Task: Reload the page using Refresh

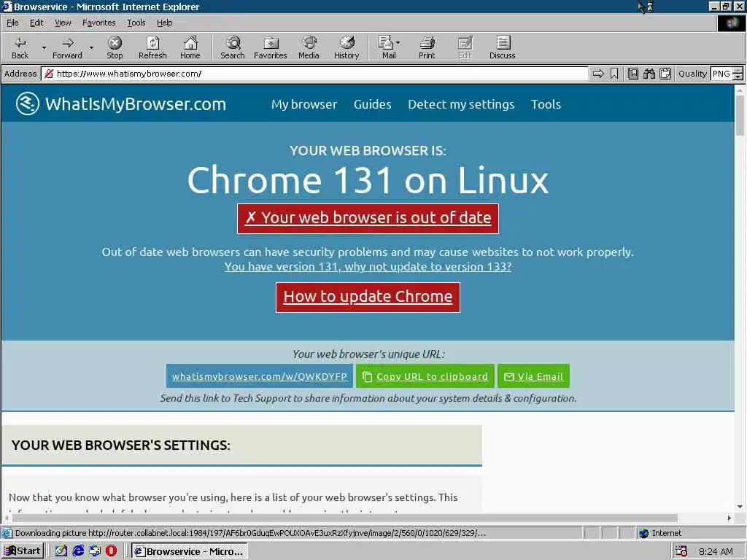Action: 152,47
